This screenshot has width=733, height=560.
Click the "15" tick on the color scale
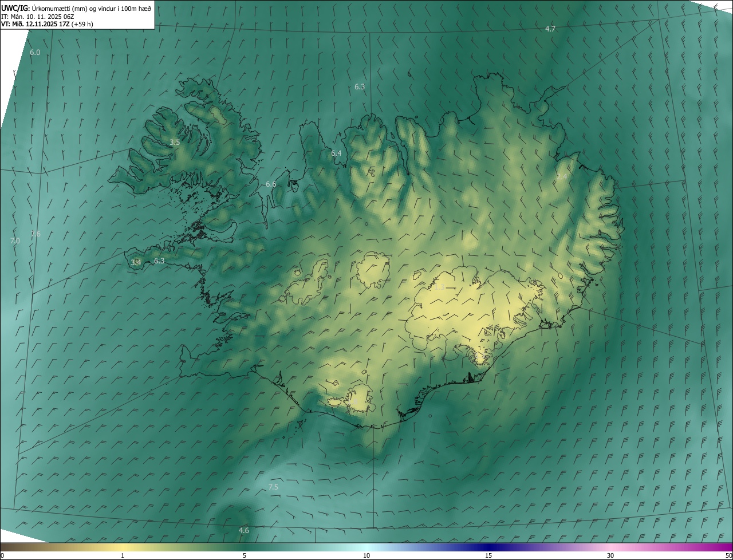[x=488, y=555]
